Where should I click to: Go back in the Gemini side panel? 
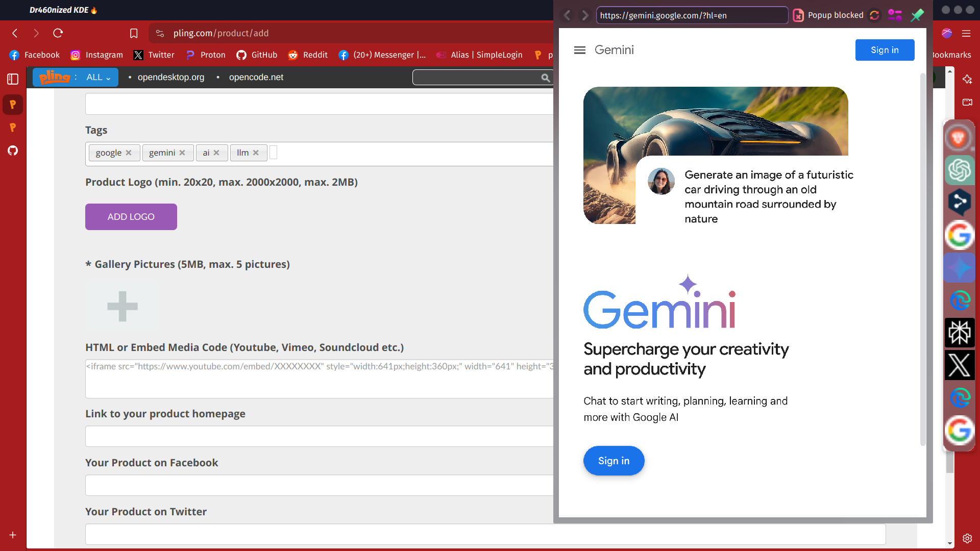pos(567,15)
